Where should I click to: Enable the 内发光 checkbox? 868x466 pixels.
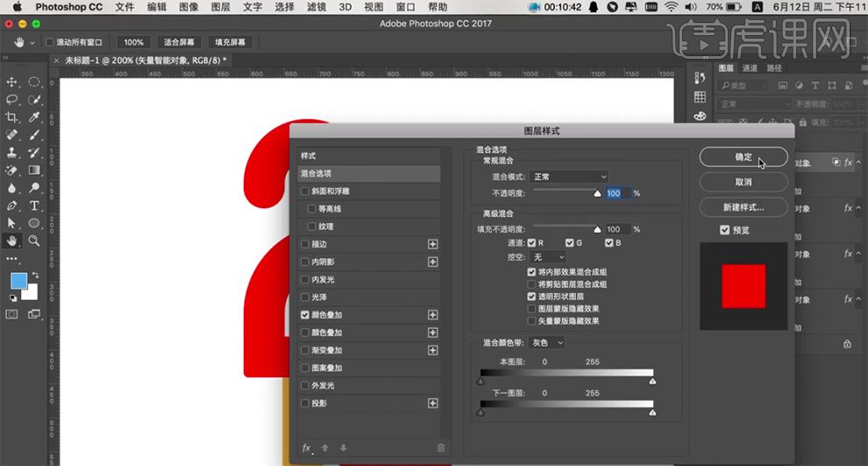(x=304, y=280)
